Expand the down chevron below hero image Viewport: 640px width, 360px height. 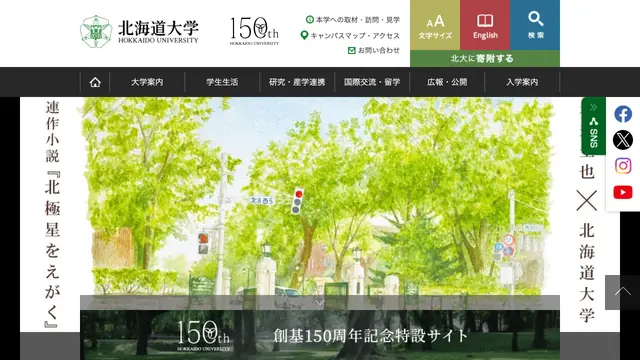320,302
